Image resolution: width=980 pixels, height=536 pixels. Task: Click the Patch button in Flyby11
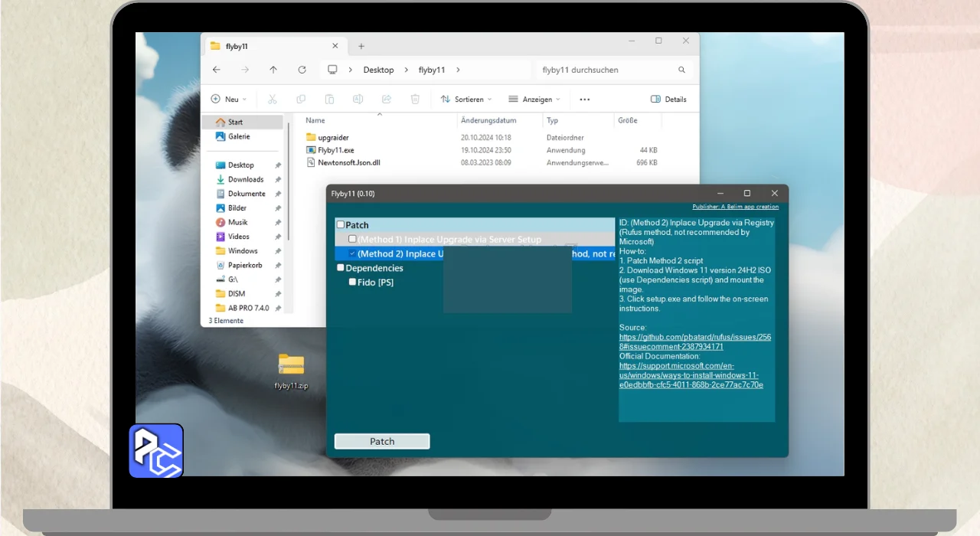382,441
